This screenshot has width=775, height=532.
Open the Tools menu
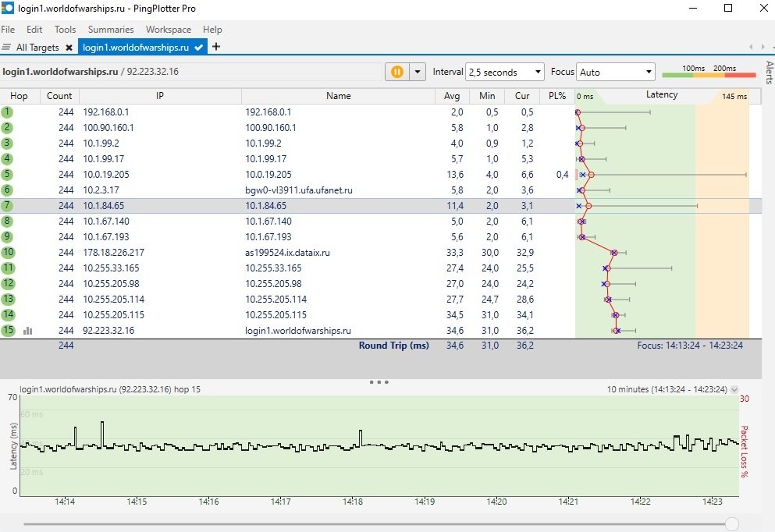[x=66, y=30]
